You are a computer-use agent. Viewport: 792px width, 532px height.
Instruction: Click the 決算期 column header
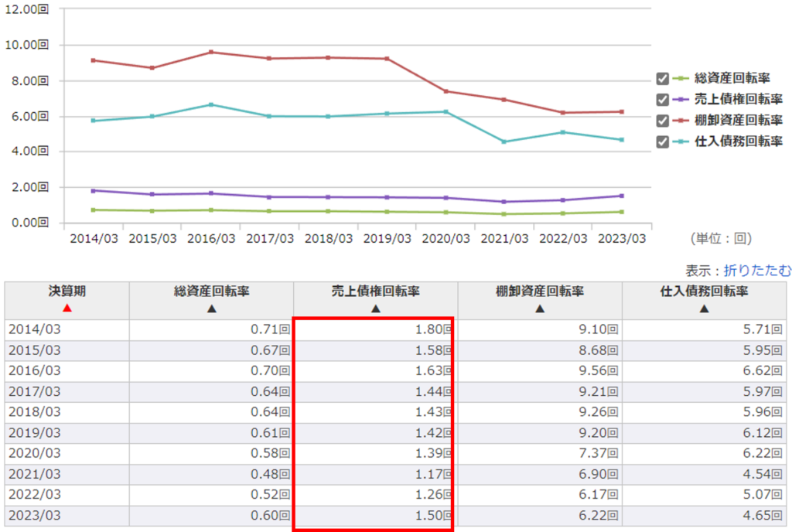click(67, 292)
